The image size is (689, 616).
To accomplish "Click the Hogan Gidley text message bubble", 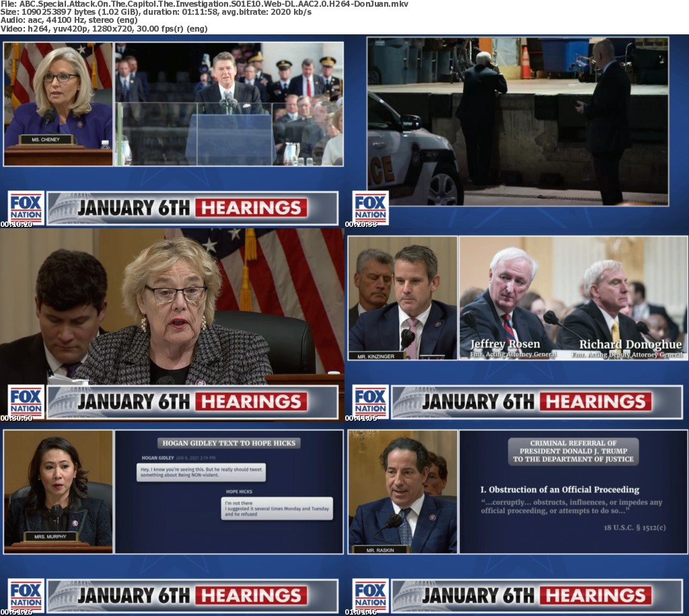I will pos(201,473).
